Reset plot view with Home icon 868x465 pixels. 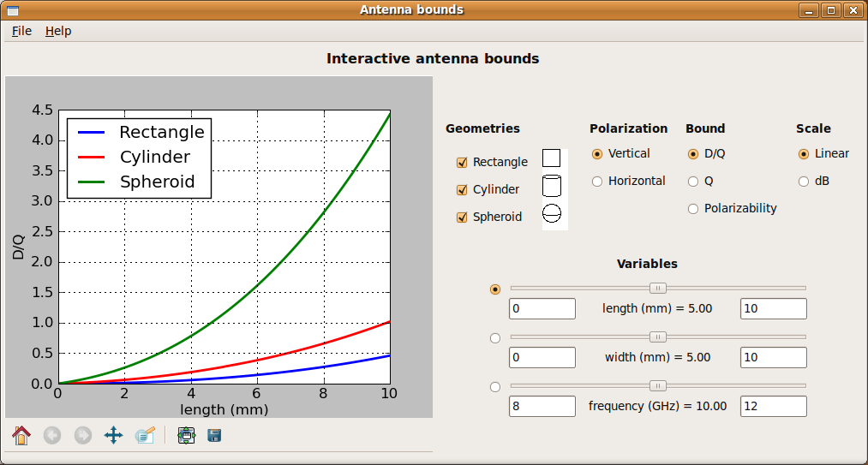[21, 435]
